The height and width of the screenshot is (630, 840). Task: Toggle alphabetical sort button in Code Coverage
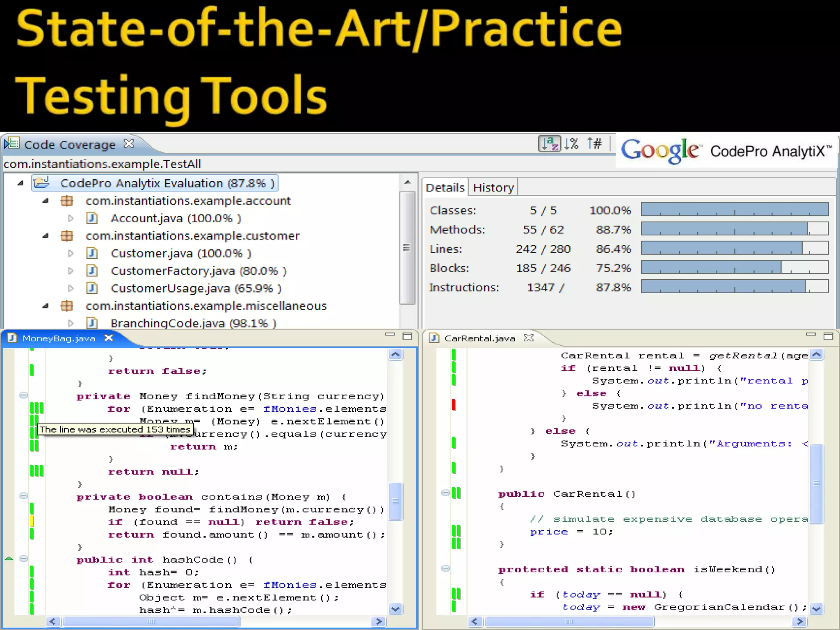click(549, 144)
